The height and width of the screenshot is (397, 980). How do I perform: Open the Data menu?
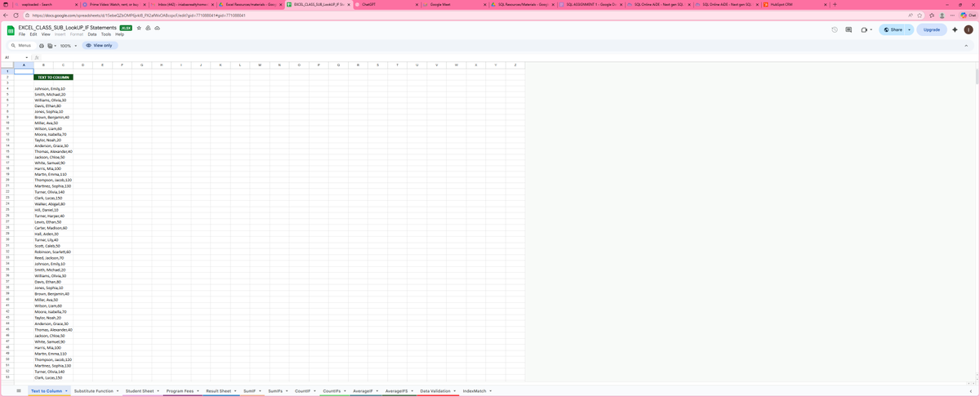[x=92, y=34]
